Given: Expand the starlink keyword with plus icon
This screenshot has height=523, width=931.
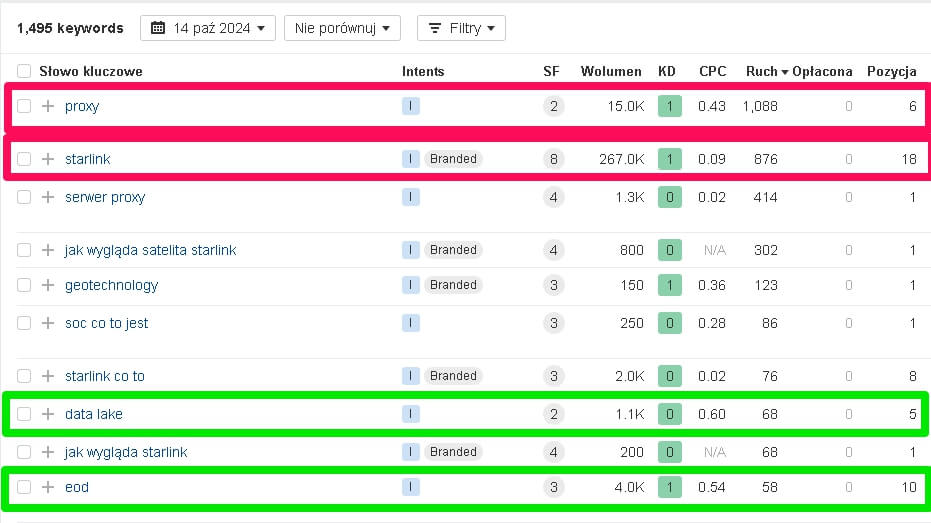Looking at the screenshot, I should 48,159.
